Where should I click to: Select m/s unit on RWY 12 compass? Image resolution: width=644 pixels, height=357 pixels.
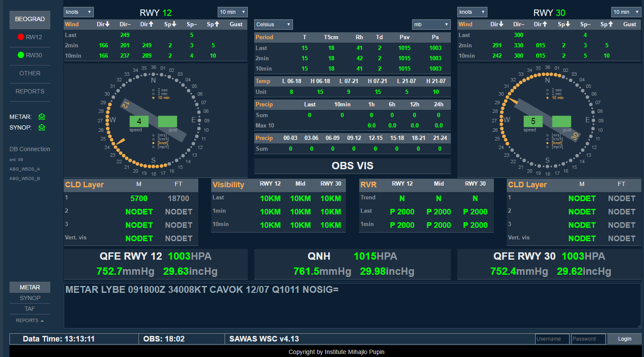(154, 135)
